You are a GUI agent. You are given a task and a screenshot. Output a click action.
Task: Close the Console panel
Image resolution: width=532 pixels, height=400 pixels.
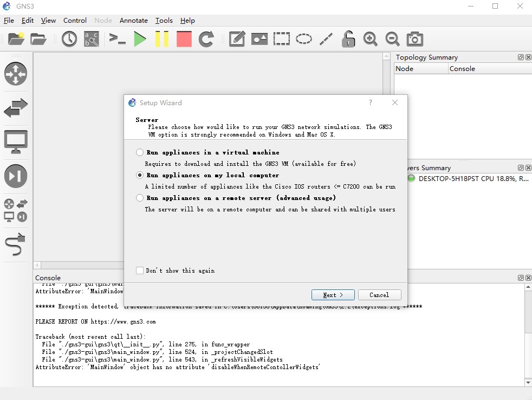[x=528, y=278]
